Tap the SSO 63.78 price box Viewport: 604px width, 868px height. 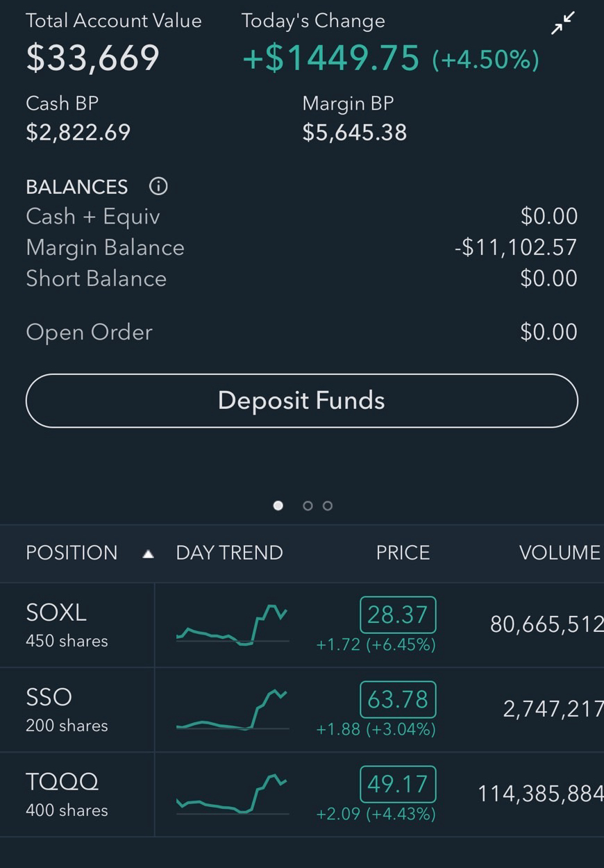pyautogui.click(x=398, y=699)
